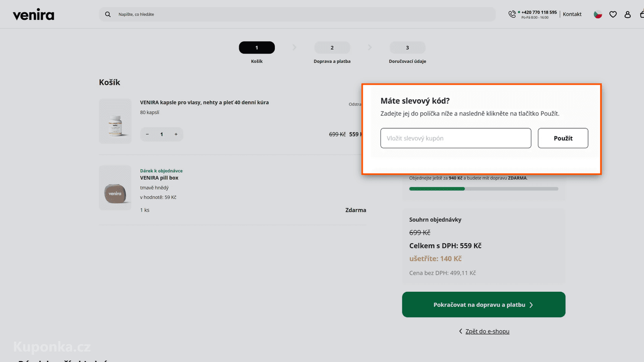The image size is (644, 362).
Task: Open VENIRA kapsle product thumbnail
Action: point(115,121)
